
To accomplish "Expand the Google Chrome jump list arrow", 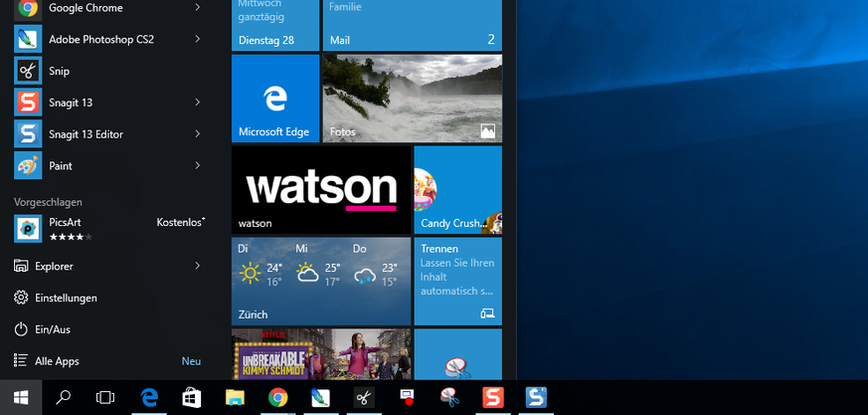I will [197, 8].
